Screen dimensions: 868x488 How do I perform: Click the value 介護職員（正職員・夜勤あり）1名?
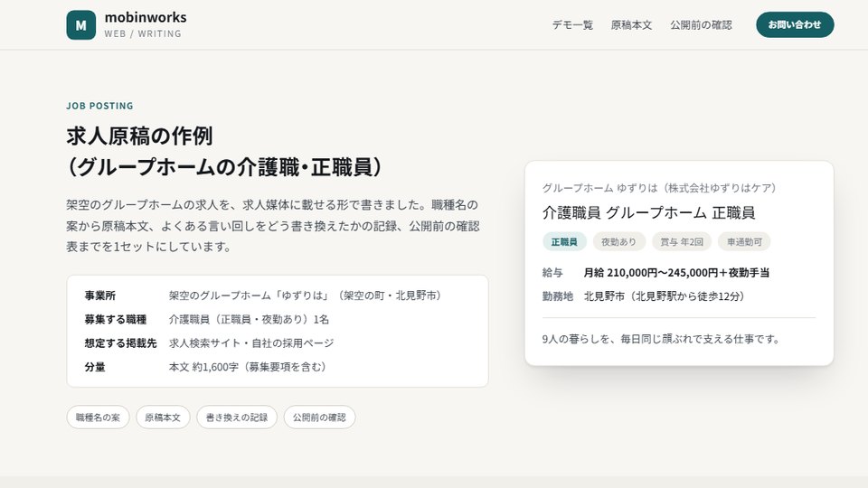[x=249, y=319]
